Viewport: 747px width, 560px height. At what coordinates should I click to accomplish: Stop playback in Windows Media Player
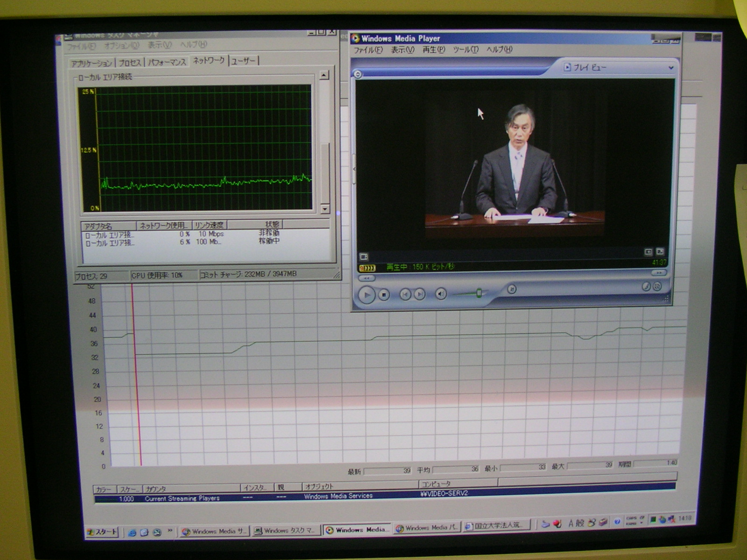click(x=384, y=295)
